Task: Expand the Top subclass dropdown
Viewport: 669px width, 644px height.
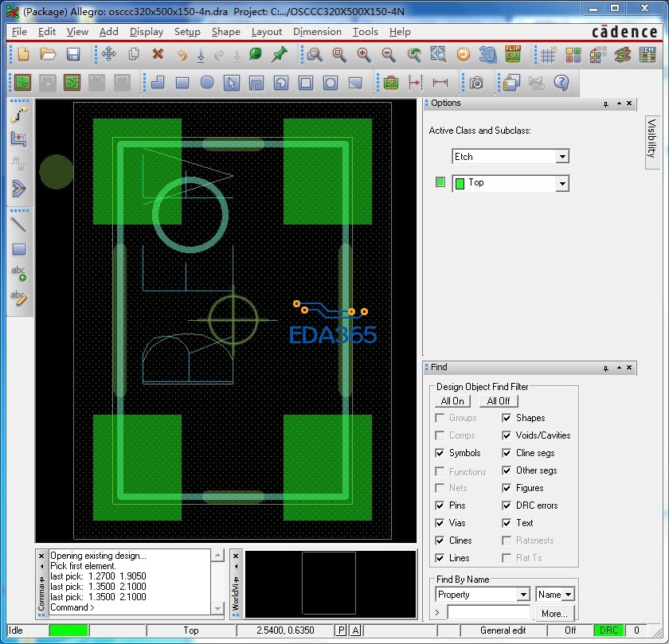Action: [x=562, y=183]
